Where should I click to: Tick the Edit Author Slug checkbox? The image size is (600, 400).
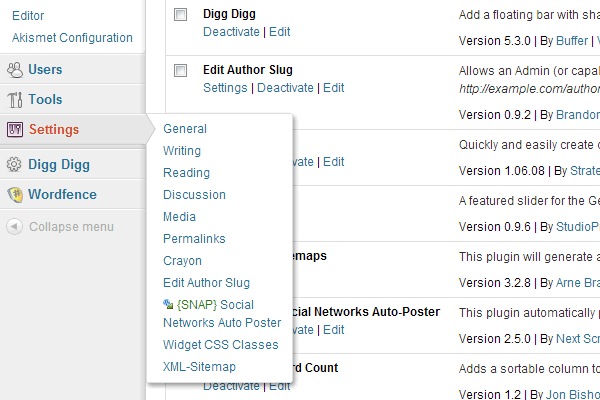(x=180, y=70)
